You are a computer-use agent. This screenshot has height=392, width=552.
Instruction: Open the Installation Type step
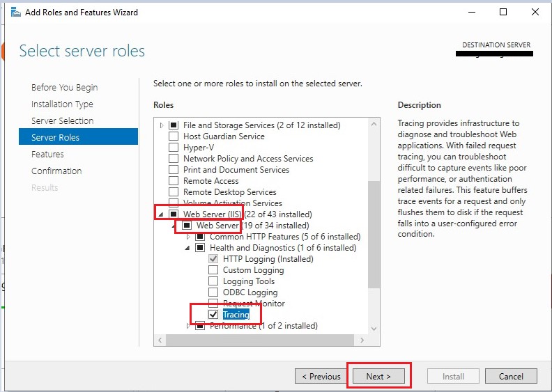[x=62, y=104]
